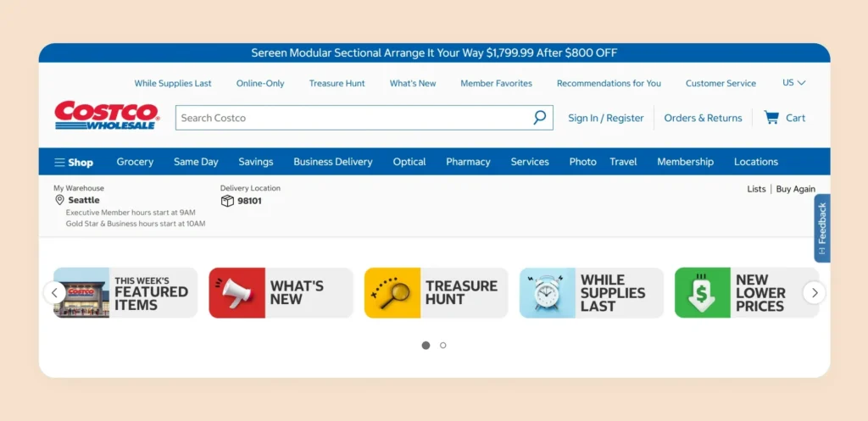
Task: Open the Travel menu item
Action: pyautogui.click(x=623, y=162)
